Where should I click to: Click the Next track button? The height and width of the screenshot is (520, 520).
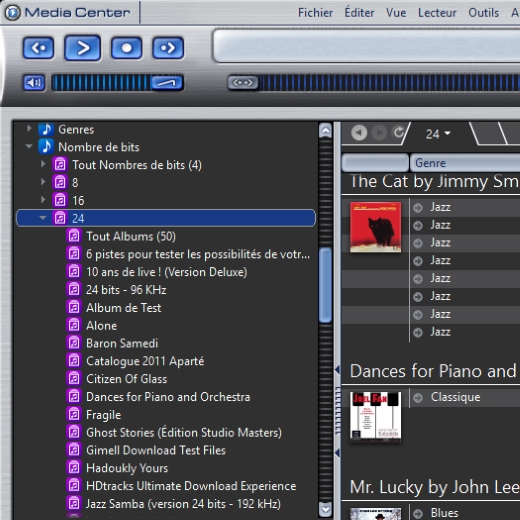click(x=168, y=48)
